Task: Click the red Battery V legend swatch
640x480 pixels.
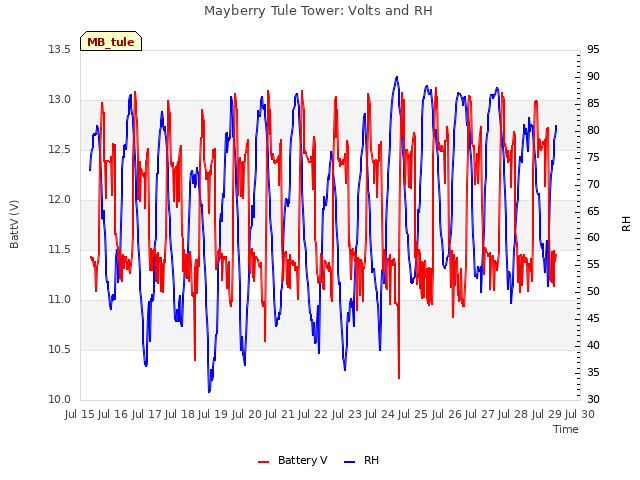Action: click(x=264, y=462)
